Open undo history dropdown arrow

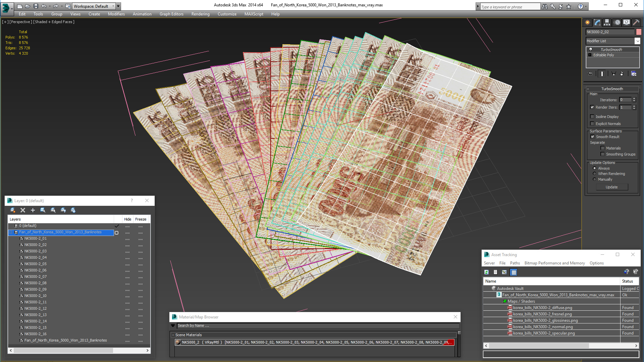click(50, 6)
